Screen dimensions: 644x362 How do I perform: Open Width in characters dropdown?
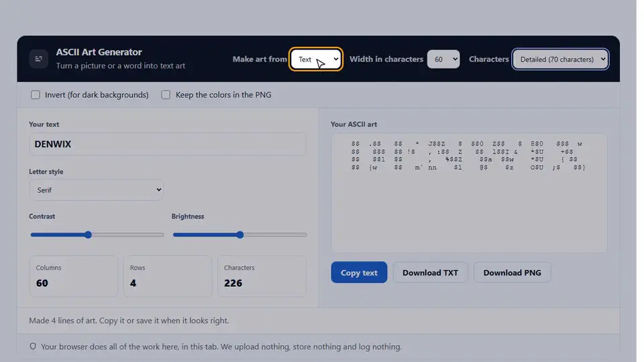pyautogui.click(x=443, y=59)
